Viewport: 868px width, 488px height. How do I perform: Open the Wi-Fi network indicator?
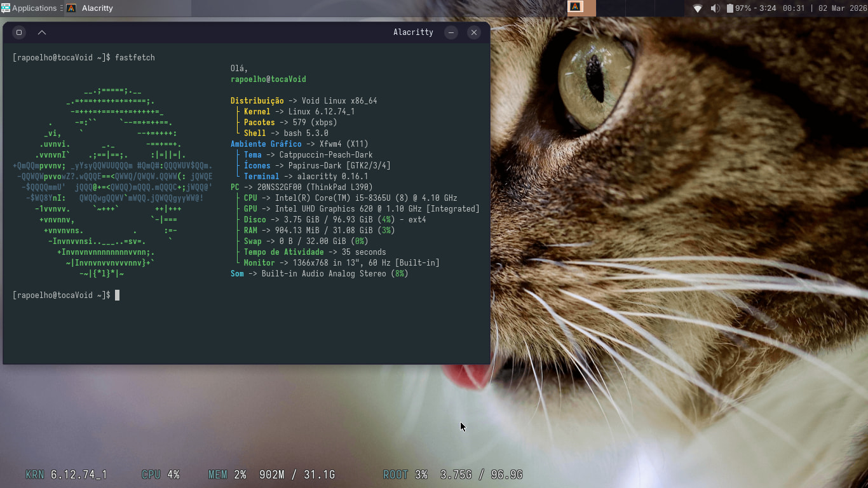click(697, 8)
